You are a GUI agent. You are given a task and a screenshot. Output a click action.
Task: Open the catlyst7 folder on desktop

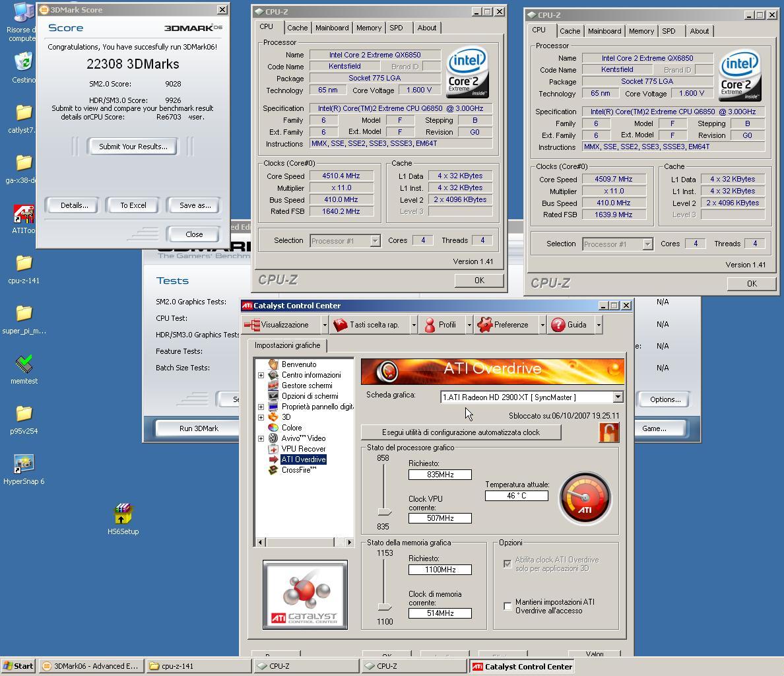pos(24,112)
